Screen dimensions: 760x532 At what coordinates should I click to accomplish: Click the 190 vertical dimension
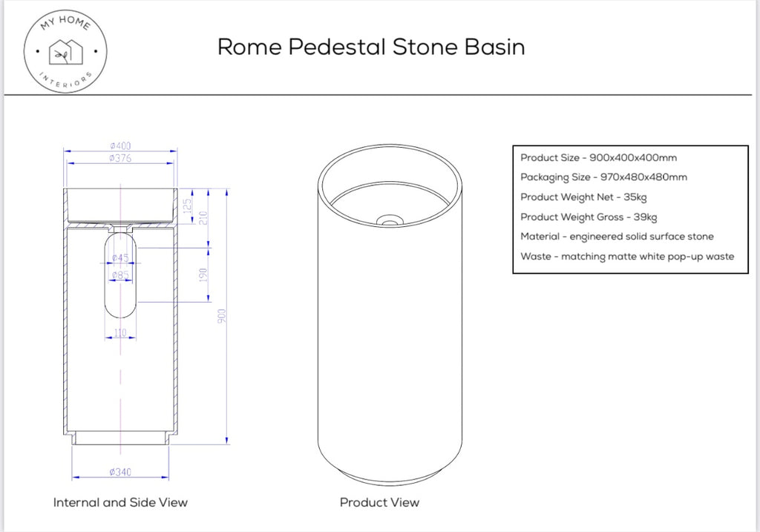point(203,273)
